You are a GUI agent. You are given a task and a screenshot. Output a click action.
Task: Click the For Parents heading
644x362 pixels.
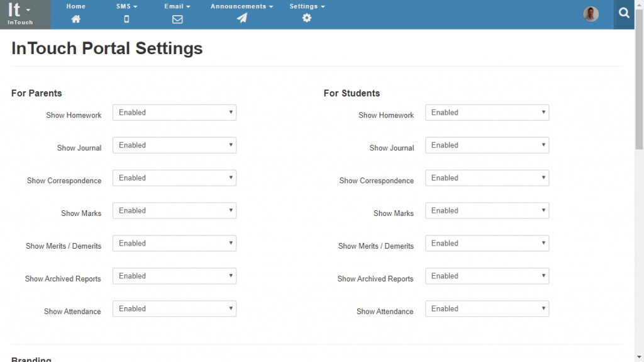[36, 93]
